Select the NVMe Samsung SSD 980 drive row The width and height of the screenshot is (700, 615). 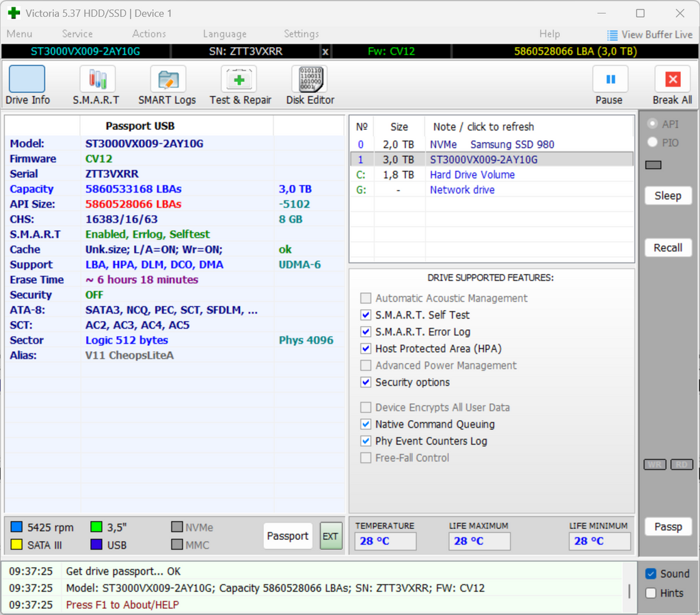(x=492, y=145)
